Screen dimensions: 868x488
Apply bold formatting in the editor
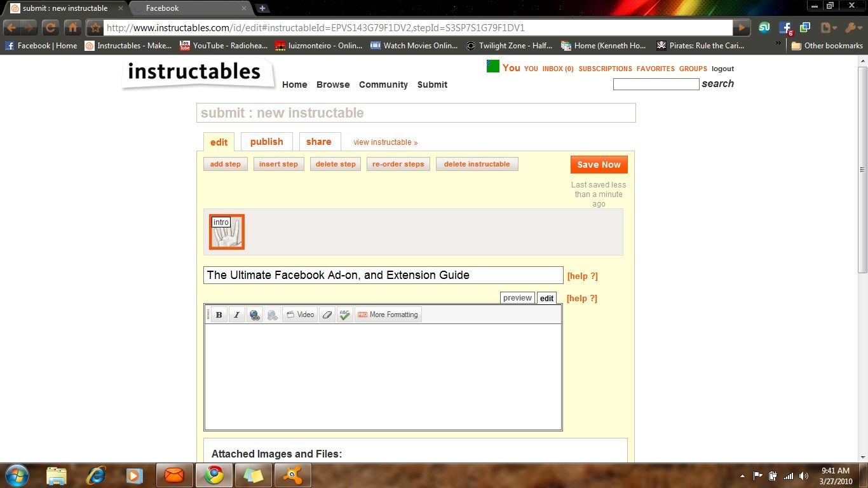pyautogui.click(x=218, y=314)
